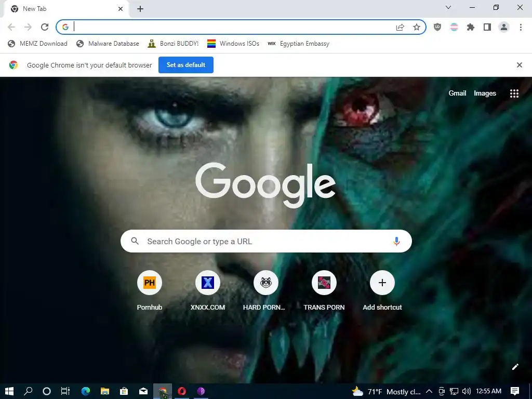Open a new tab with the plus button
532x399 pixels.
140,9
